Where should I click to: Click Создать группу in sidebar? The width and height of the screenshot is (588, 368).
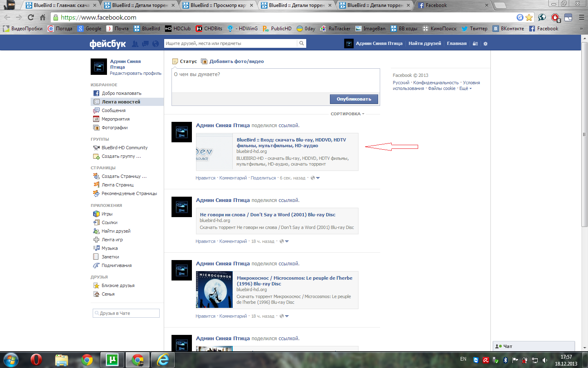tap(121, 156)
